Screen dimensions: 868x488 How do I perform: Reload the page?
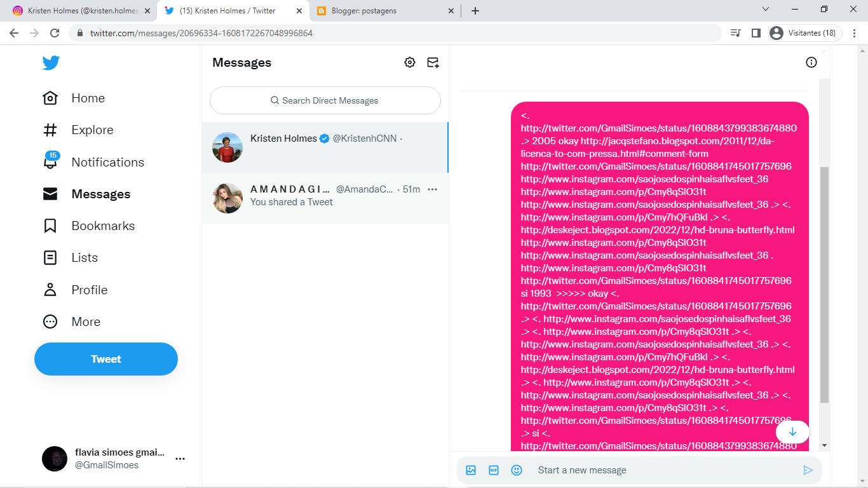point(55,33)
